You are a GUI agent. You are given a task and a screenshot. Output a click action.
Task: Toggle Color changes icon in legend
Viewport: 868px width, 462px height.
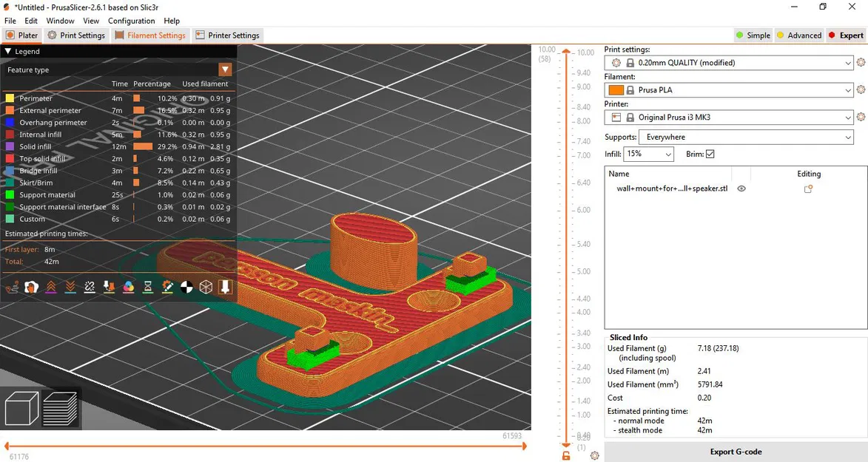tap(129, 287)
